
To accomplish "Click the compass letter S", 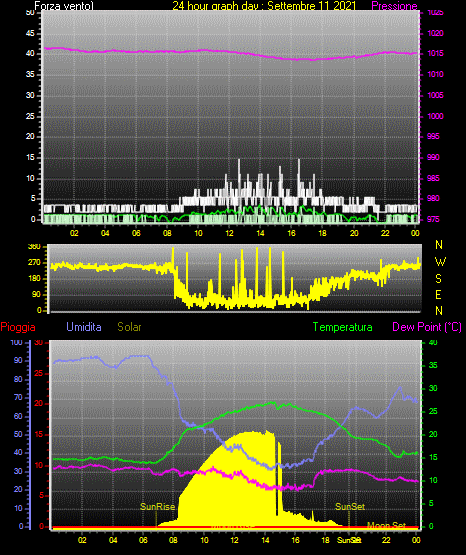I will point(438,279).
